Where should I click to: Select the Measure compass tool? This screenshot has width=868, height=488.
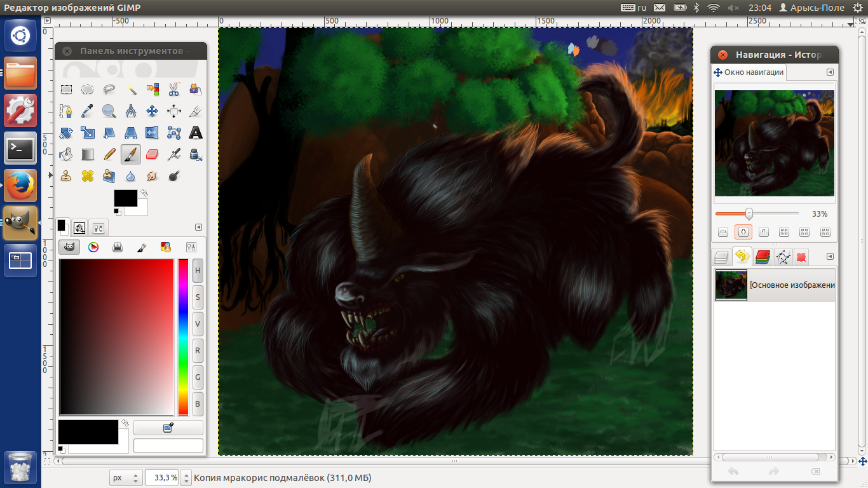[131, 111]
